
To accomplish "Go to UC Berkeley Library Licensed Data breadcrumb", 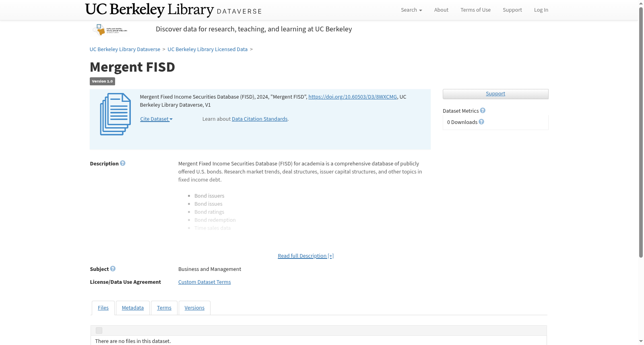I will [x=207, y=50].
